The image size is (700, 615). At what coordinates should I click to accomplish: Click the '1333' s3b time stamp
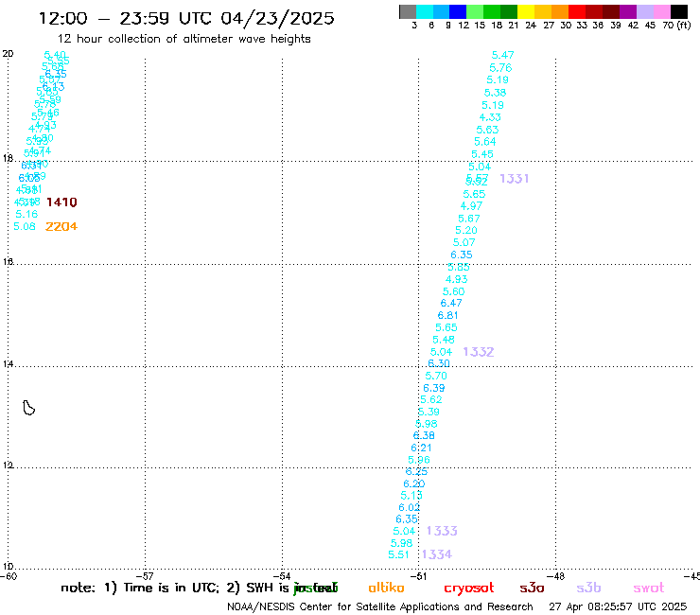442,531
